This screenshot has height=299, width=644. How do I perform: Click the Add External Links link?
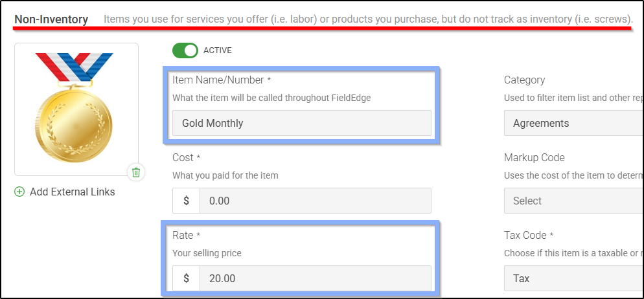pyautogui.click(x=72, y=192)
